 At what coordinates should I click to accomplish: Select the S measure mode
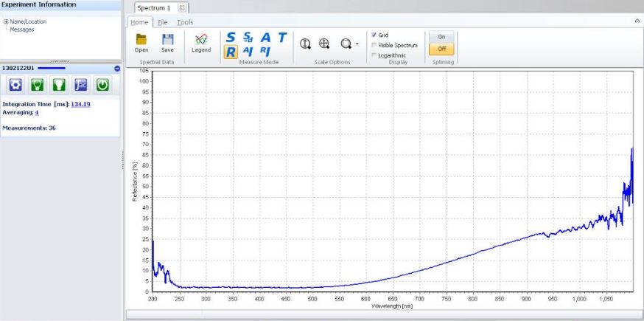point(231,37)
